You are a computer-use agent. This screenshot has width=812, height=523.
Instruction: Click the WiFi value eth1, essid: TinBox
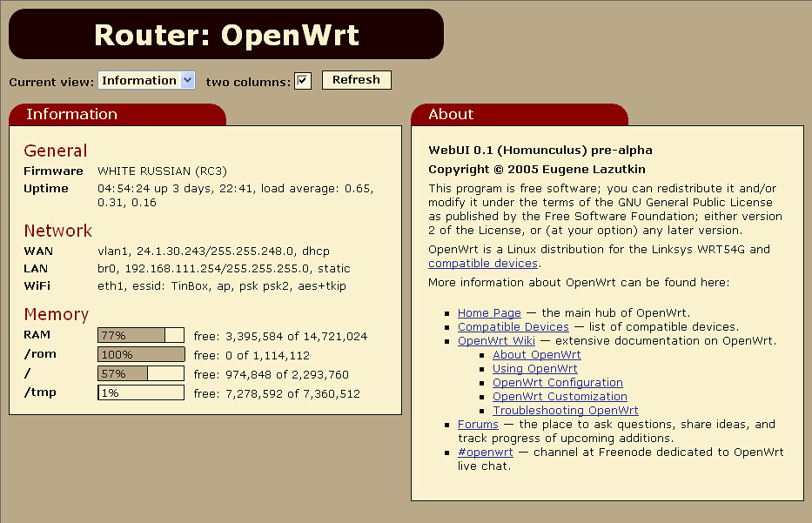pyautogui.click(x=222, y=285)
